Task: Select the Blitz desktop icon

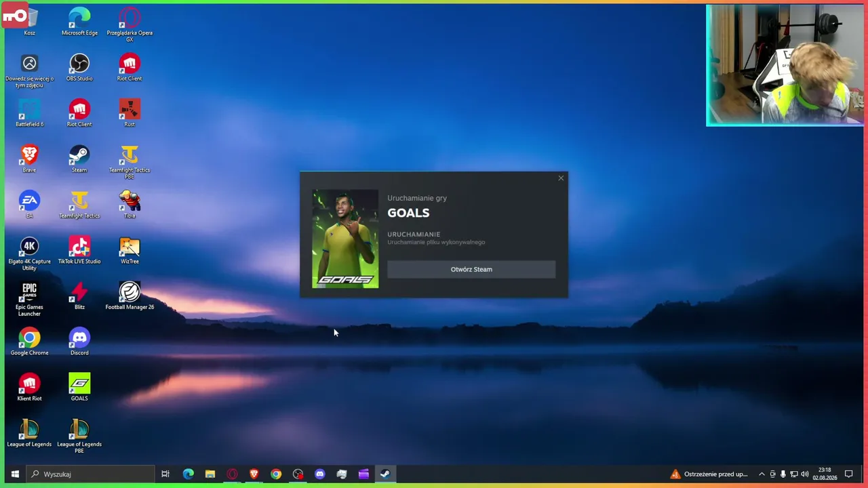Action: 79,296
